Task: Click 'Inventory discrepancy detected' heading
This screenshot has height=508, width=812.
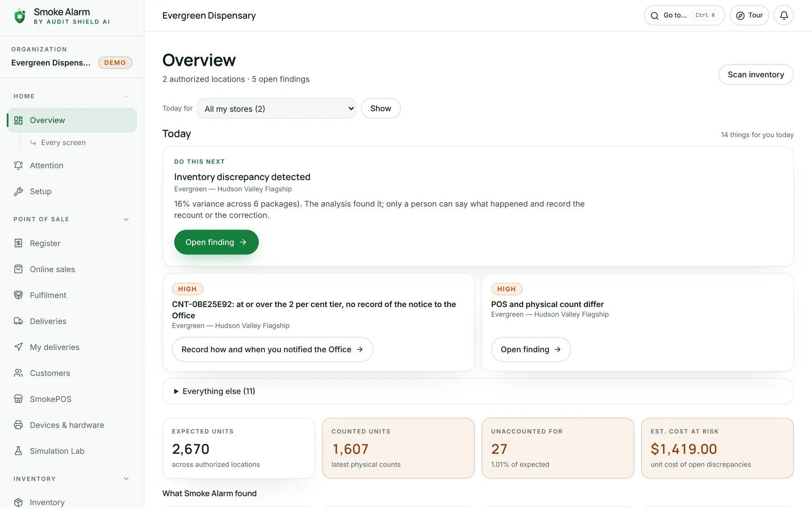Action: point(242,177)
